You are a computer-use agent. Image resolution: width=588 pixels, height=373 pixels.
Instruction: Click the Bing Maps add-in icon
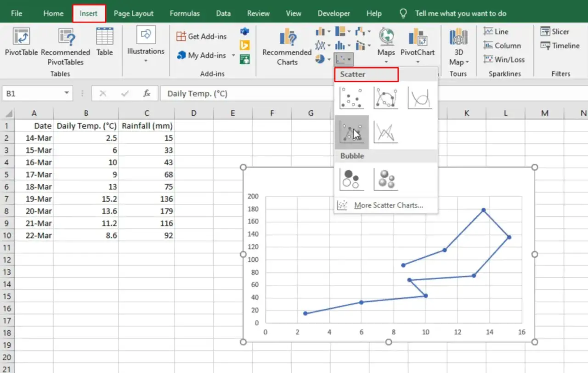(x=245, y=45)
